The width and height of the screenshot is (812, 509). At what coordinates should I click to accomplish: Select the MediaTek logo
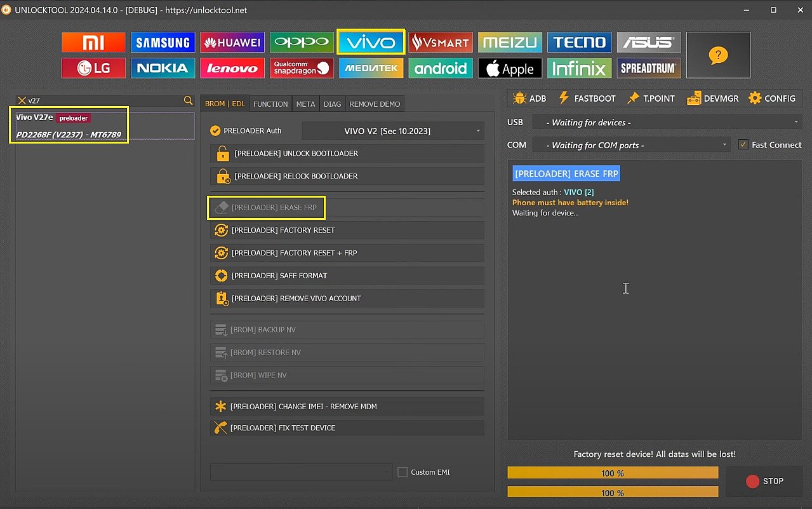point(371,68)
